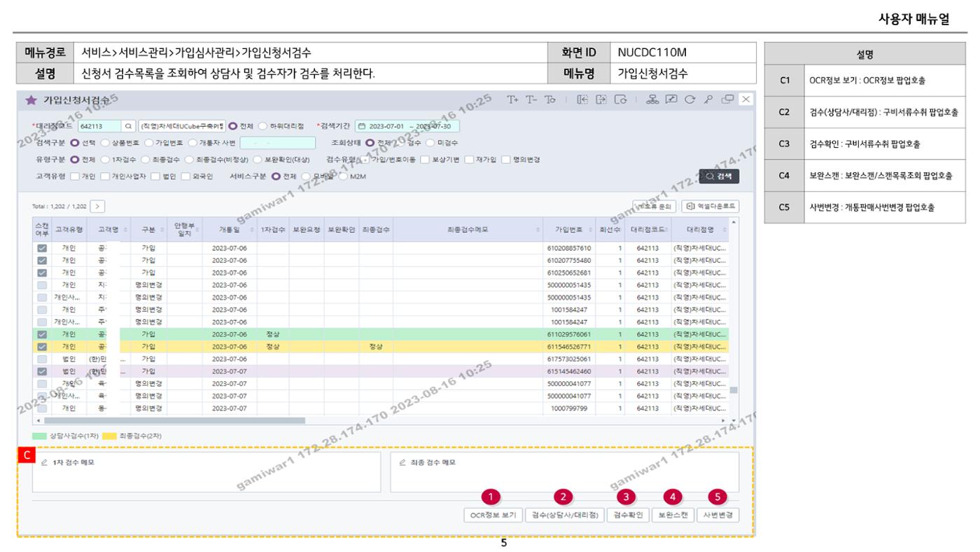The width and height of the screenshot is (980, 552).
Task: Click the pencil icon of 1차 검수 메모
Action: [45, 463]
